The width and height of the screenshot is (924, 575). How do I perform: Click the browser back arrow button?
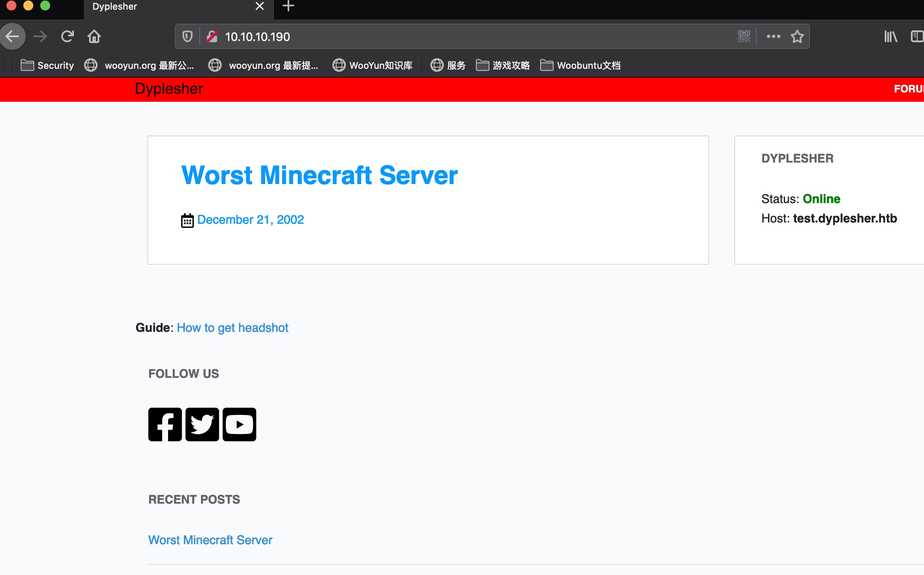(13, 37)
